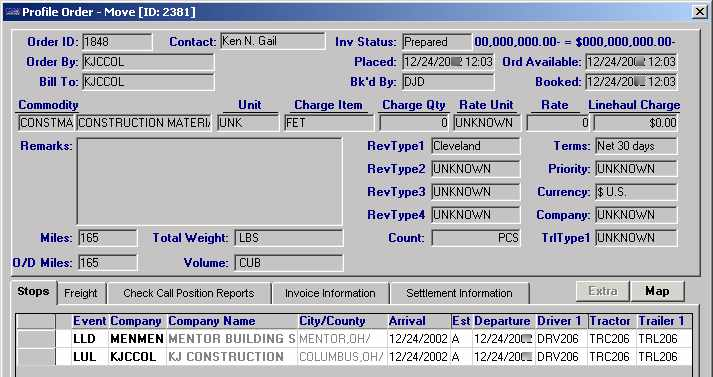713x377 pixels.
Task: Click the Inv Status field Prepared
Action: [x=437, y=42]
